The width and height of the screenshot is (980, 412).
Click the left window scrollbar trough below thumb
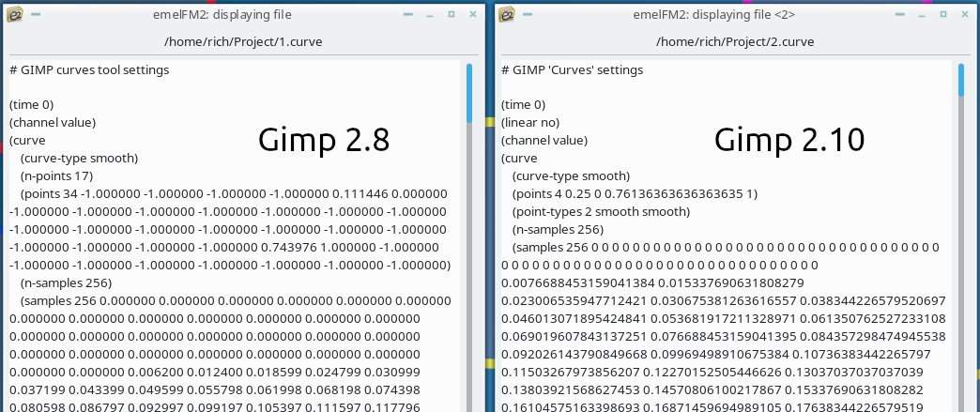click(469, 267)
